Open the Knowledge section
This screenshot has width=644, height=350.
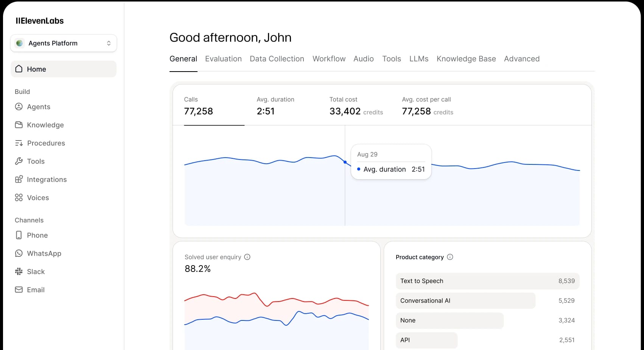tap(19, 125)
